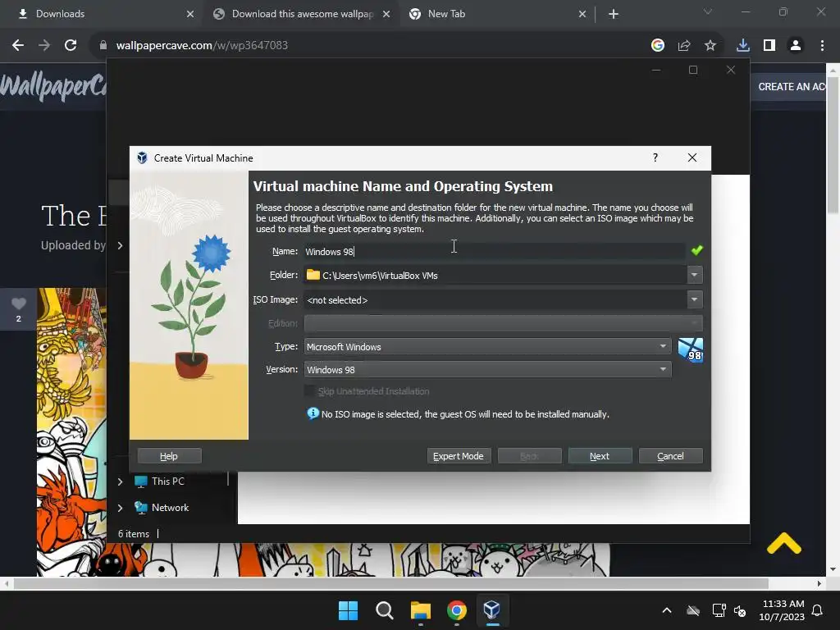Open the Folder dropdown
Screen dimensions: 840x630
point(694,275)
